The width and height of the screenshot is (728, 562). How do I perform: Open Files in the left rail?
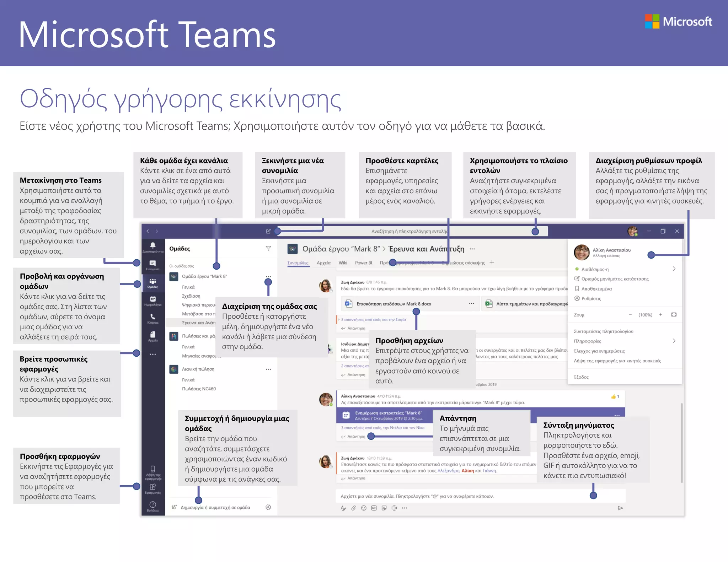click(153, 335)
